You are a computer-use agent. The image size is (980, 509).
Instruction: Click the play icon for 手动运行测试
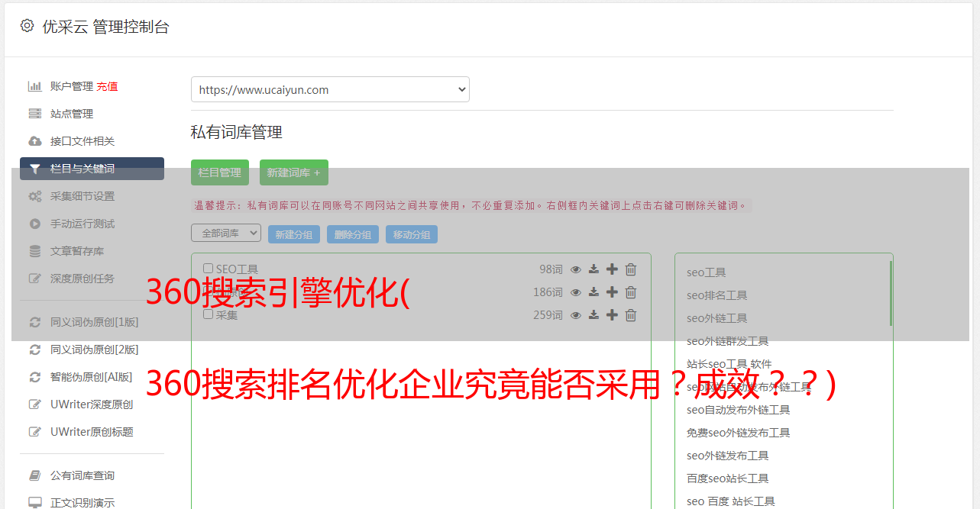[x=35, y=224]
